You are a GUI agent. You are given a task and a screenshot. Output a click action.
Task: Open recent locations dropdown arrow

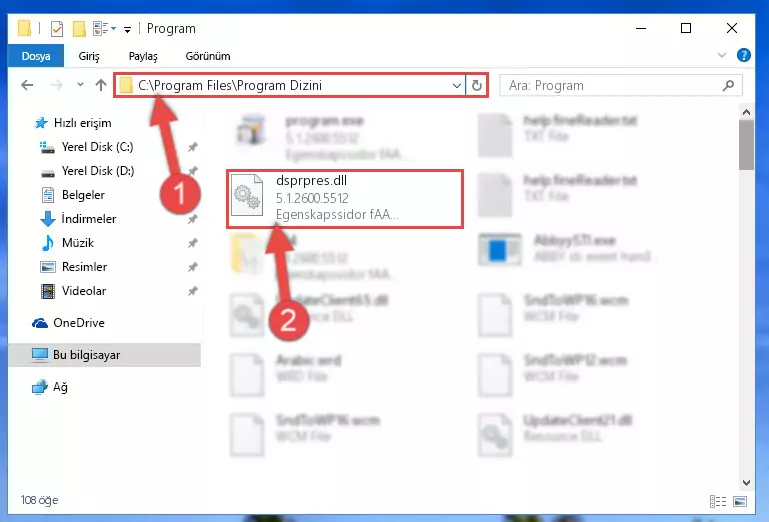coord(80,85)
